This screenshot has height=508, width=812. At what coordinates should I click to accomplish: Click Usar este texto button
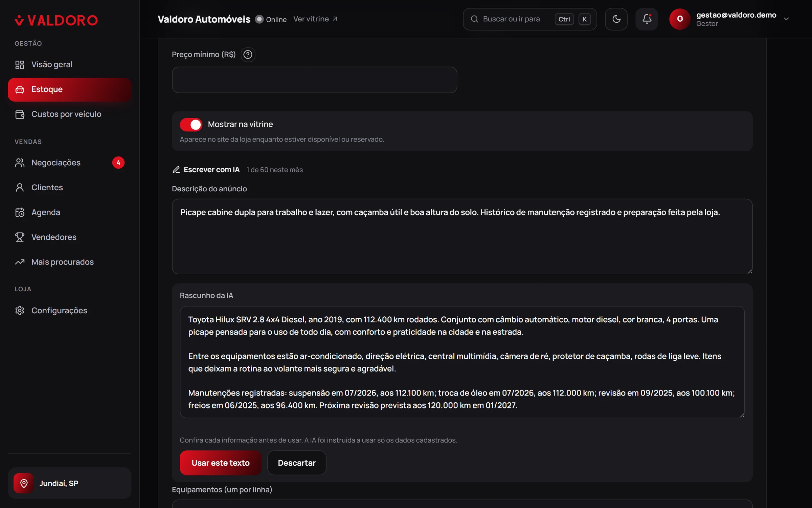point(221,463)
